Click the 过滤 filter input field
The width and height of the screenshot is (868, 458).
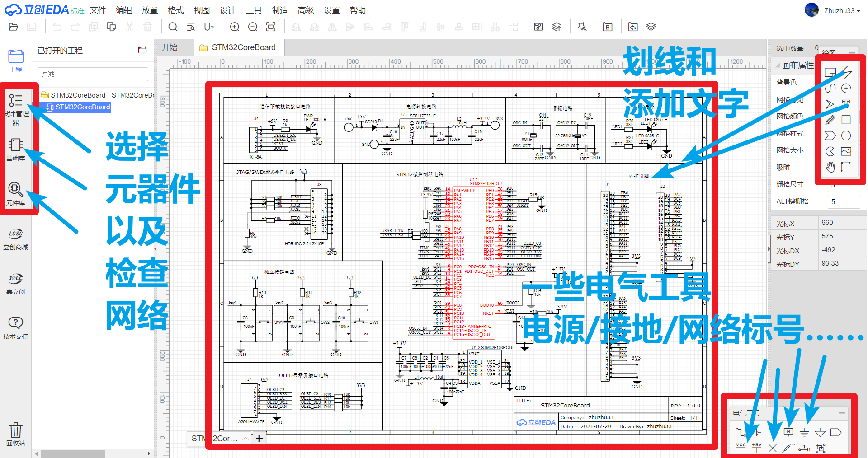[92, 74]
